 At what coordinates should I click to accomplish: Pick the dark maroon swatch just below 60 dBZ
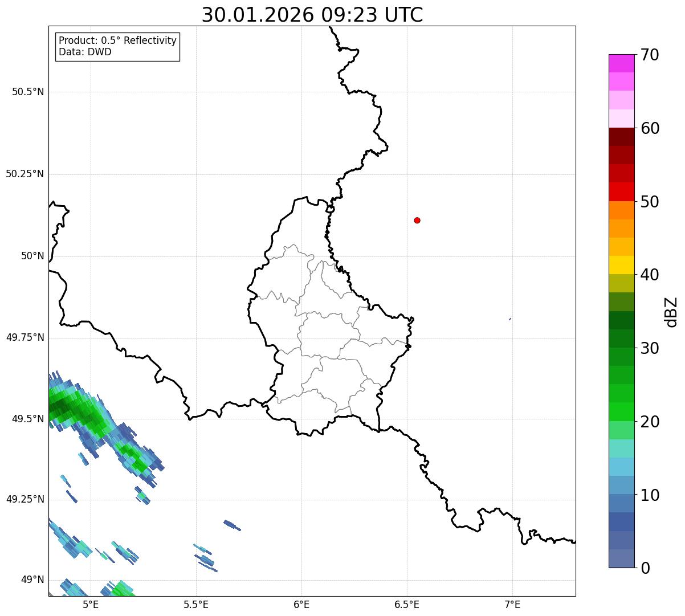pos(621,137)
